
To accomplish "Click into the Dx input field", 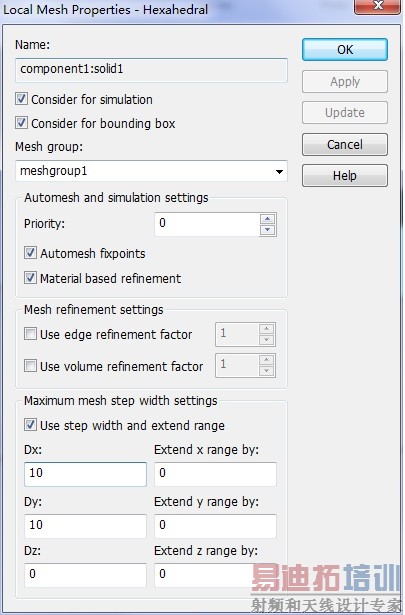I will (x=85, y=474).
